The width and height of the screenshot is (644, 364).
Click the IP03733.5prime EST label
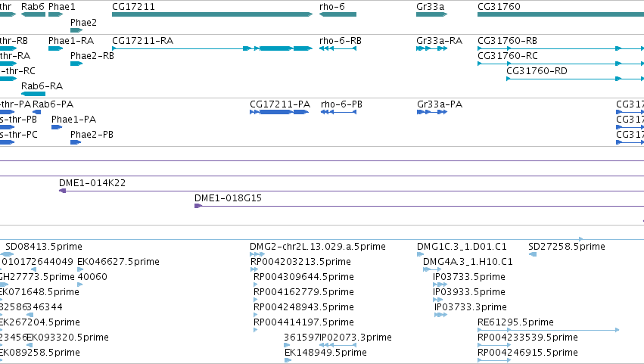click(469, 277)
